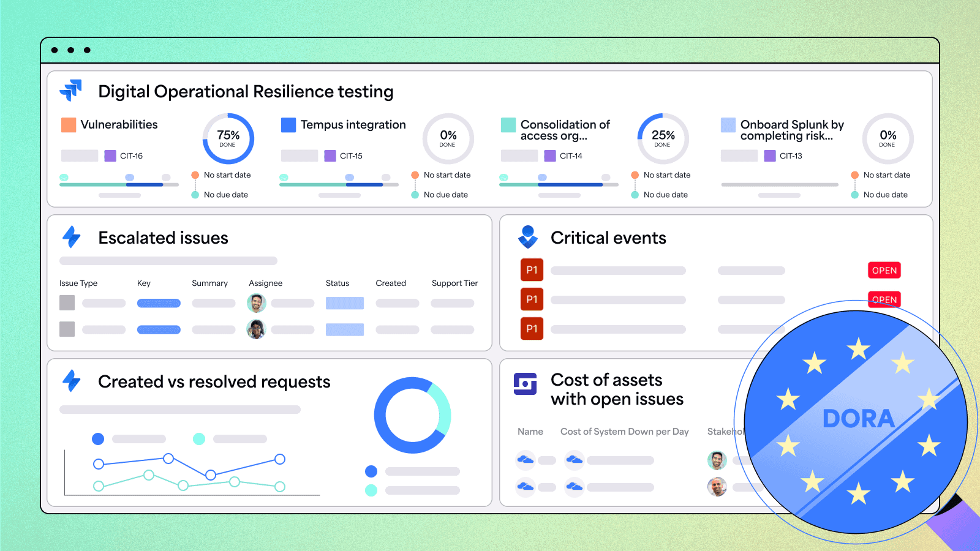Click first row blue status lozenge
The width and height of the screenshot is (980, 551).
(345, 303)
